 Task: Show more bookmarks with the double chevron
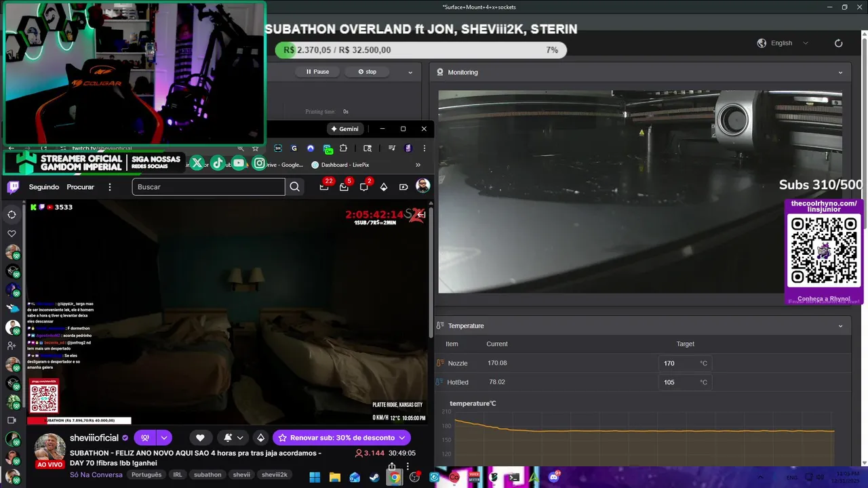(418, 165)
